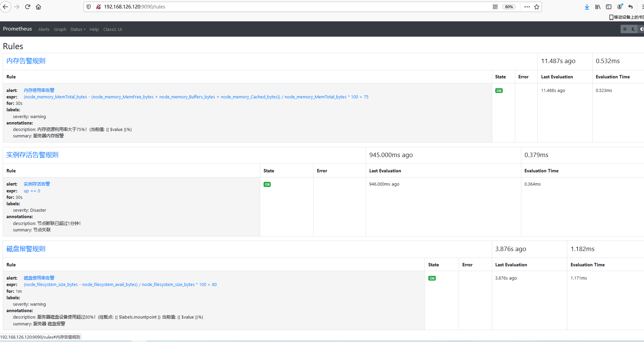The width and height of the screenshot is (644, 342).
Task: Open the Graph page
Action: point(60,30)
